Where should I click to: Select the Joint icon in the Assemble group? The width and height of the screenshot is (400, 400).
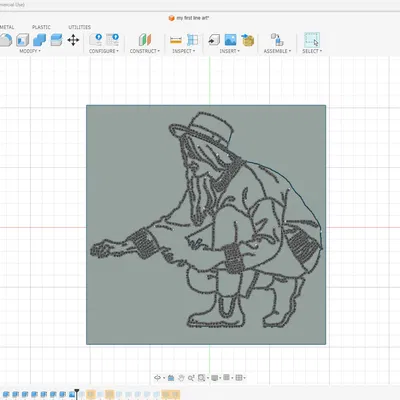point(277,40)
